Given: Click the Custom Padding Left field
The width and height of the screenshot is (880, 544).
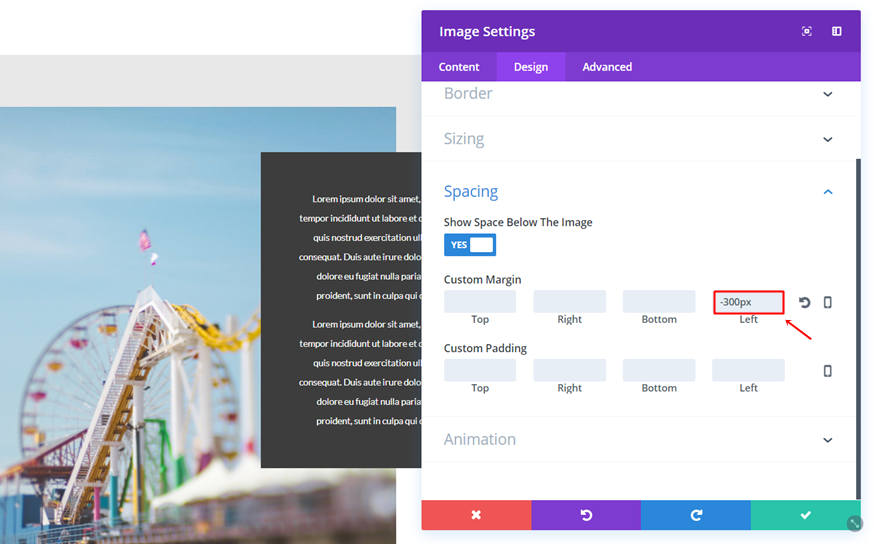Looking at the screenshot, I should (748, 371).
